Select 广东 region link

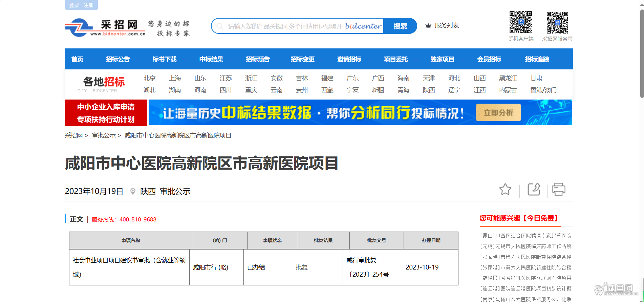point(353,78)
